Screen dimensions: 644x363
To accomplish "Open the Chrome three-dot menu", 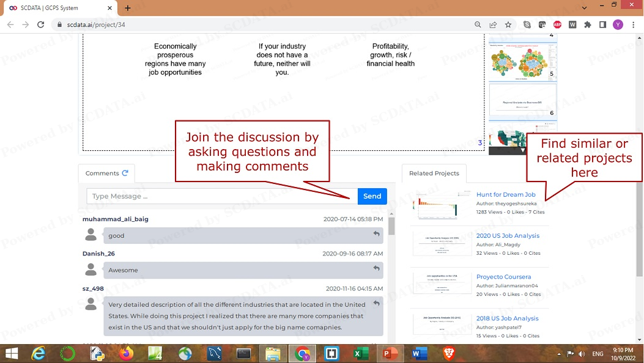I will pyautogui.click(x=633, y=24).
